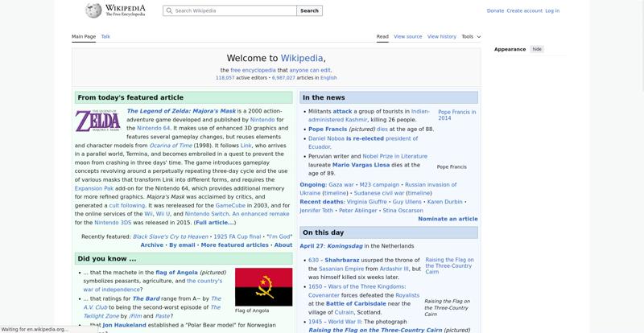Open the Recent deaths heading link

click(322, 202)
